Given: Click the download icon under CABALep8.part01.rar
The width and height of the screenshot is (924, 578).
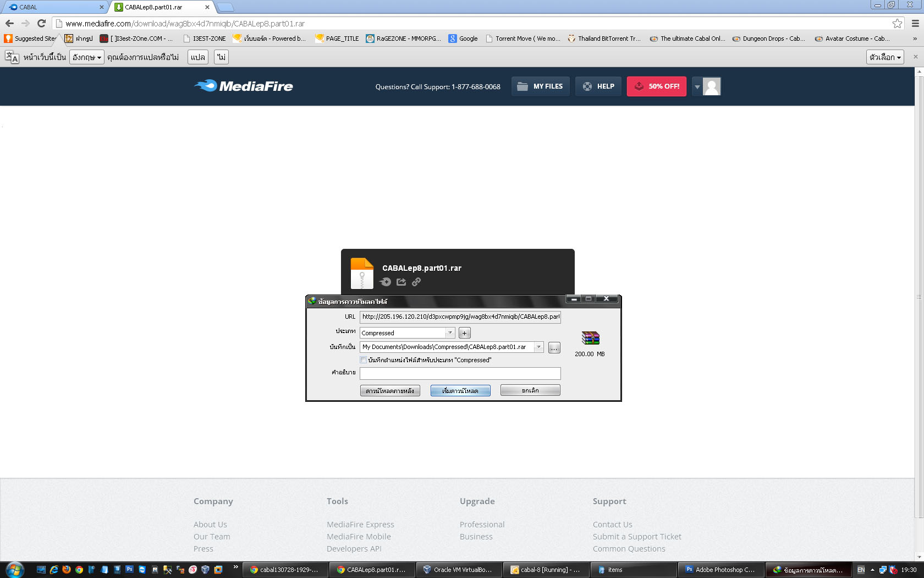Looking at the screenshot, I should click(386, 282).
